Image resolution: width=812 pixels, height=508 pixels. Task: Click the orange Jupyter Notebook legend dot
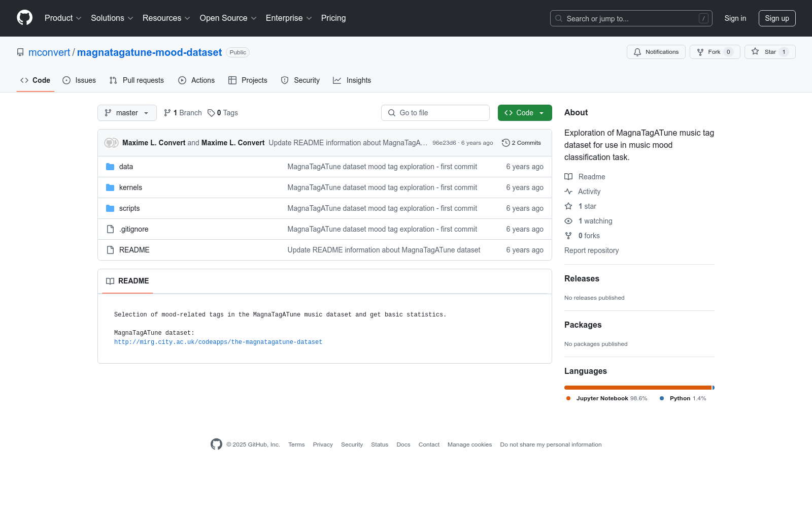tap(568, 398)
